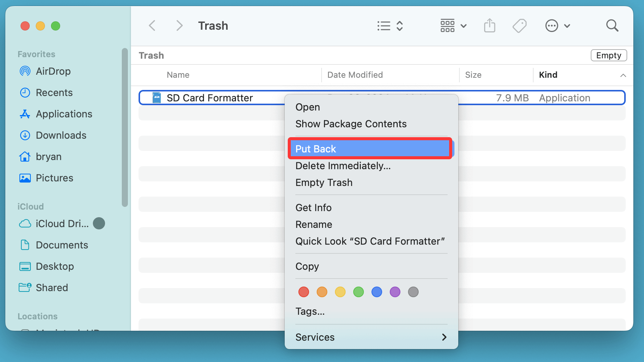The image size is (644, 362).
Task: Click the Empty button
Action: (x=608, y=55)
